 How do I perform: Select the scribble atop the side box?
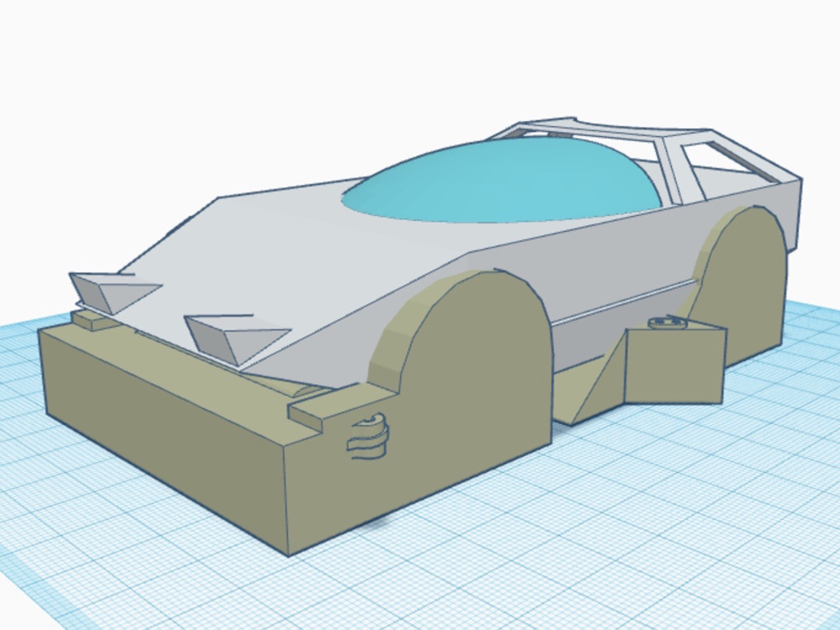(668, 322)
